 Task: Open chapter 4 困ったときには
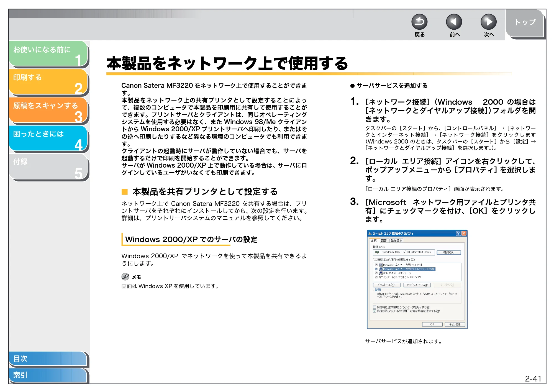pos(48,138)
